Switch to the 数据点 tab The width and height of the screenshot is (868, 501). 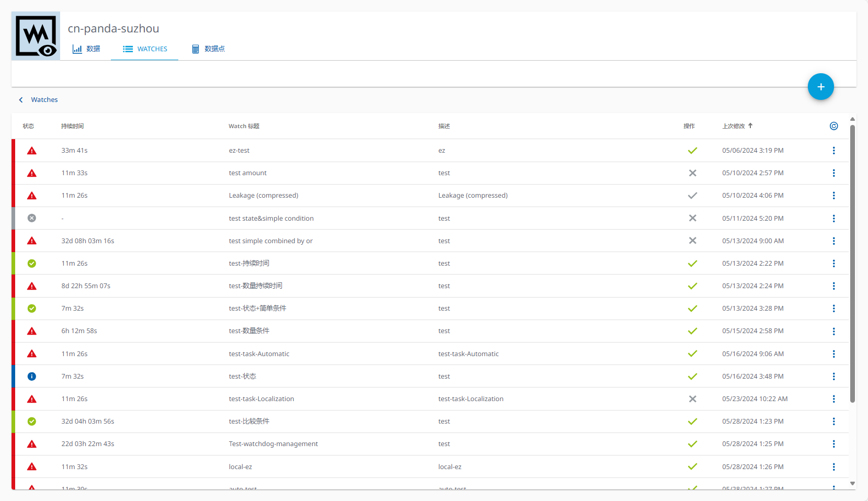[x=208, y=49]
